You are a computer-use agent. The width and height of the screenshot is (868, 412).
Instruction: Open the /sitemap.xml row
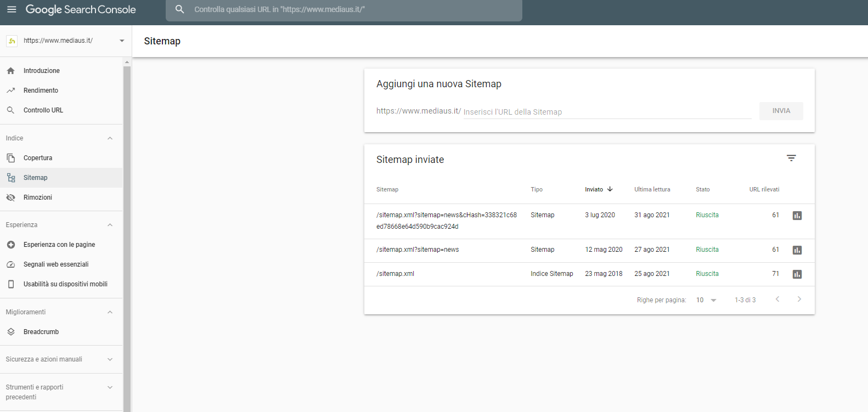pos(589,274)
